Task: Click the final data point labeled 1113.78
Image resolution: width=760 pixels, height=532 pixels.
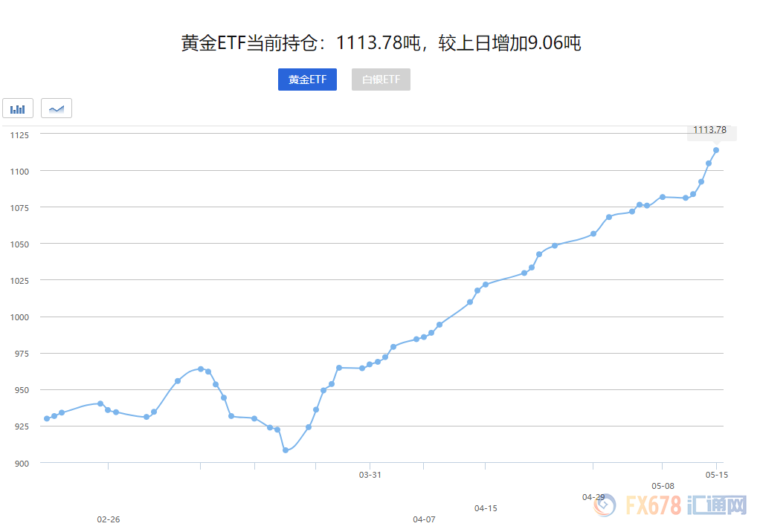Action: [x=717, y=150]
